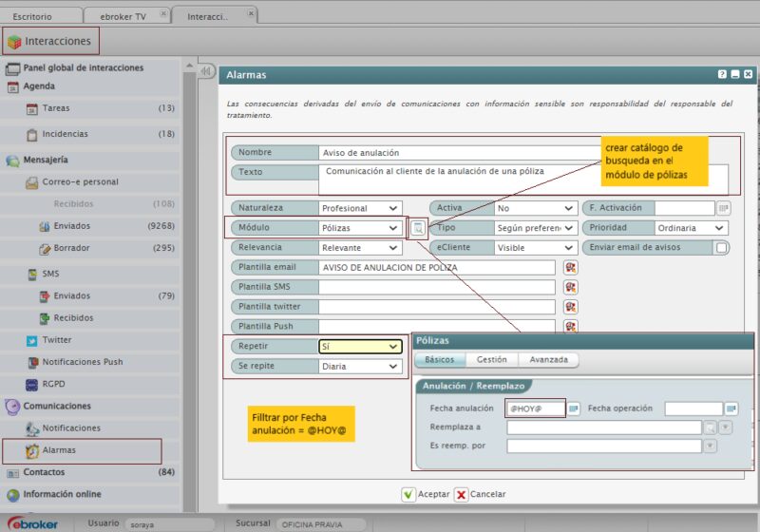Open the Prioridad dropdown showing Ordinaria

coord(691,228)
